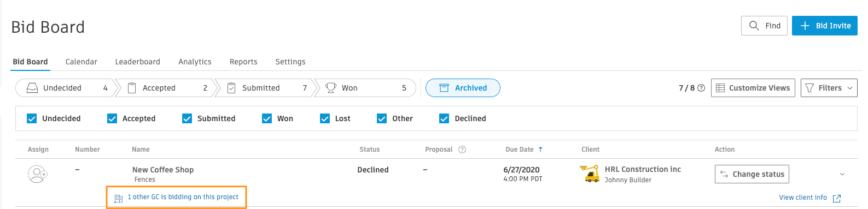Open the Filters dropdown
868x209 pixels.
pyautogui.click(x=829, y=88)
